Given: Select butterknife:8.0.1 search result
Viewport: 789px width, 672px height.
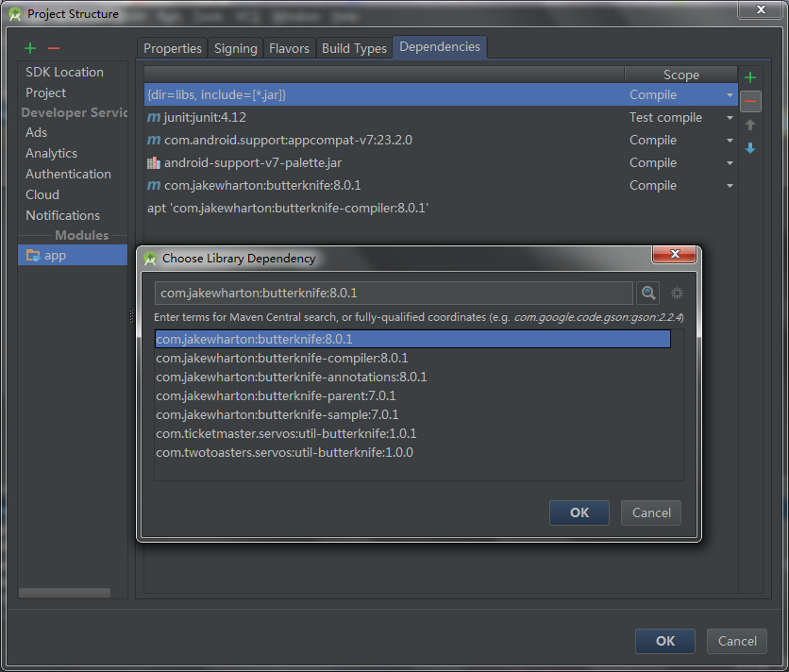Looking at the screenshot, I should (x=412, y=339).
